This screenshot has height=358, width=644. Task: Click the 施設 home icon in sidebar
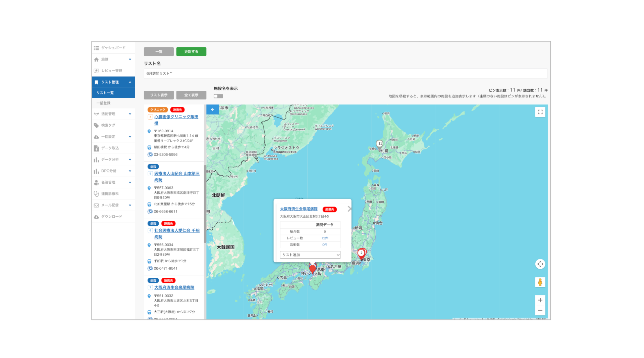coord(96,59)
